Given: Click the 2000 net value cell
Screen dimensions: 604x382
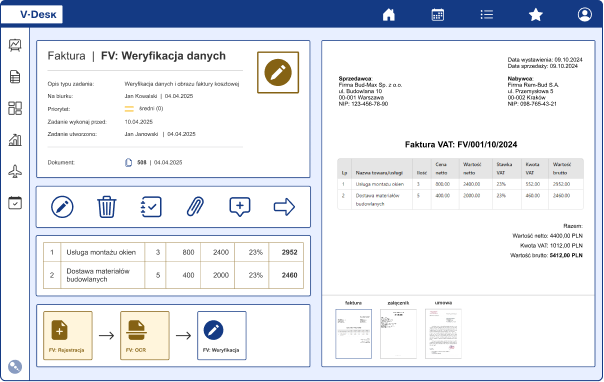Looking at the screenshot, I should (217, 275).
